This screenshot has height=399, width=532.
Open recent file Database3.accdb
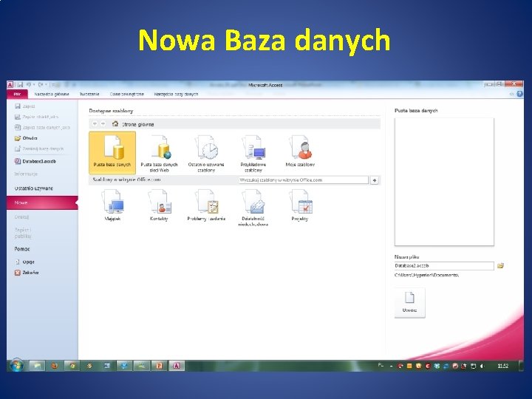tap(35, 161)
